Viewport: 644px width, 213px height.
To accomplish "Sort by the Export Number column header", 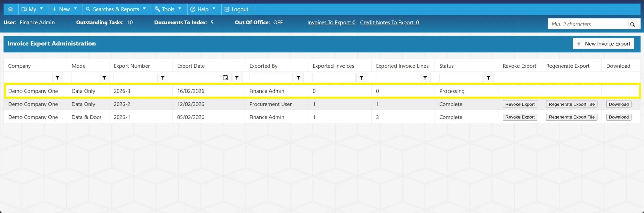I will point(132,66).
